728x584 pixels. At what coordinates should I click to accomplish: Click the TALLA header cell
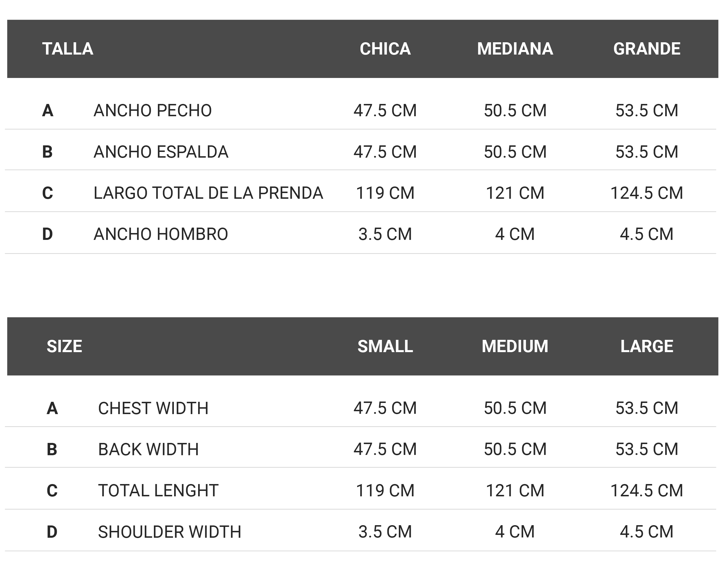68,49
